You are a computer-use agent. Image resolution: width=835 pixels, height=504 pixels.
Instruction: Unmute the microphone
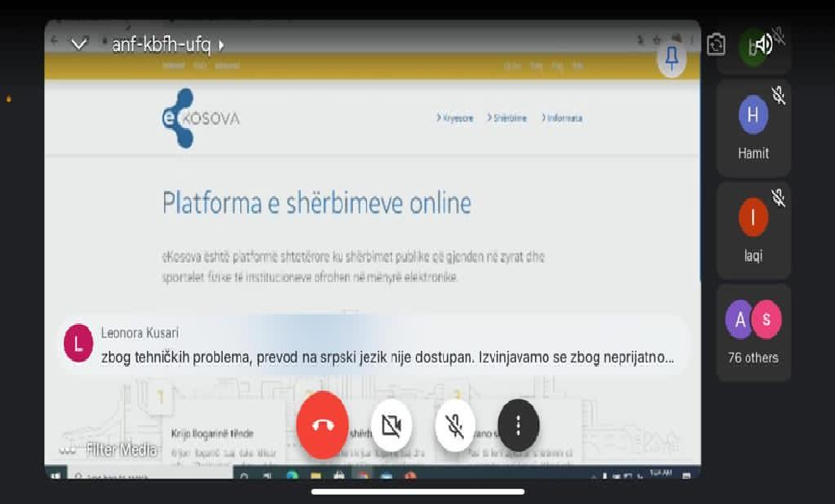click(x=455, y=425)
